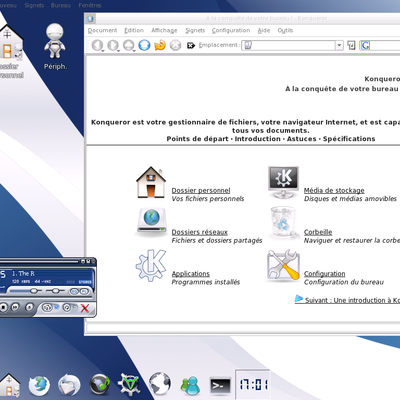Screen dimensions: 400x400
Task: Launch Thunderbird mail from the dock
Action: [x=69, y=386]
